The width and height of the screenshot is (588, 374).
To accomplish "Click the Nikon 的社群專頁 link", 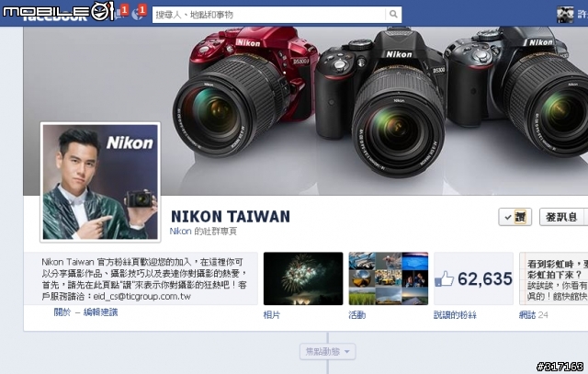I will [x=203, y=231].
